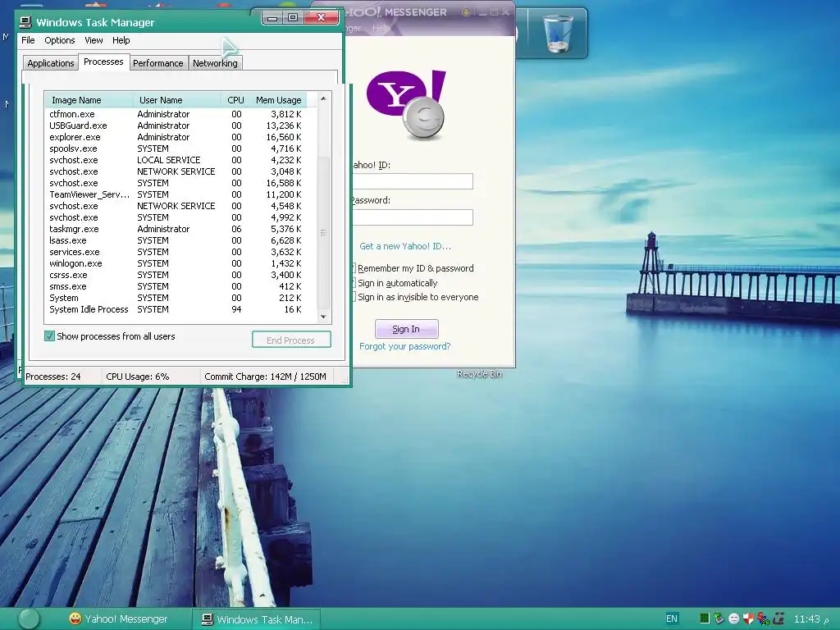Switch to the Applications tab

click(50, 63)
